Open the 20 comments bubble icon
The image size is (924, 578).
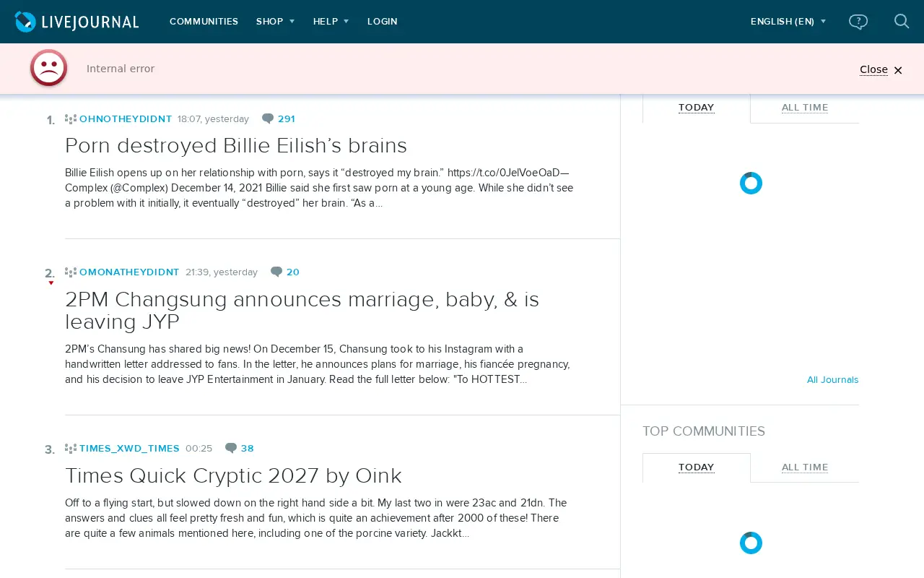(x=276, y=272)
